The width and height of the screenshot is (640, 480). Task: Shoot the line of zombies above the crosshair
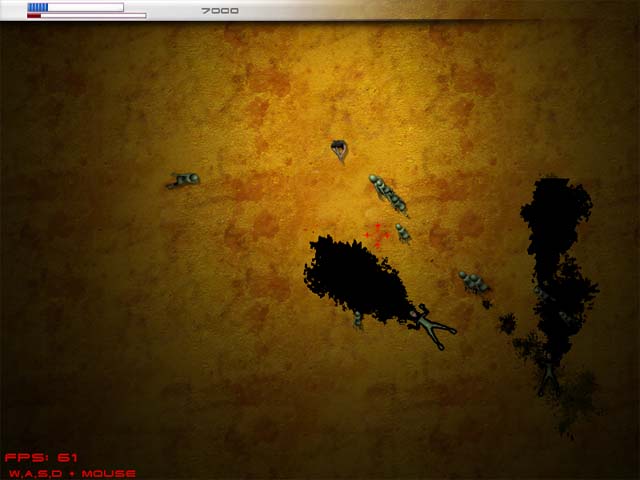coord(388,194)
